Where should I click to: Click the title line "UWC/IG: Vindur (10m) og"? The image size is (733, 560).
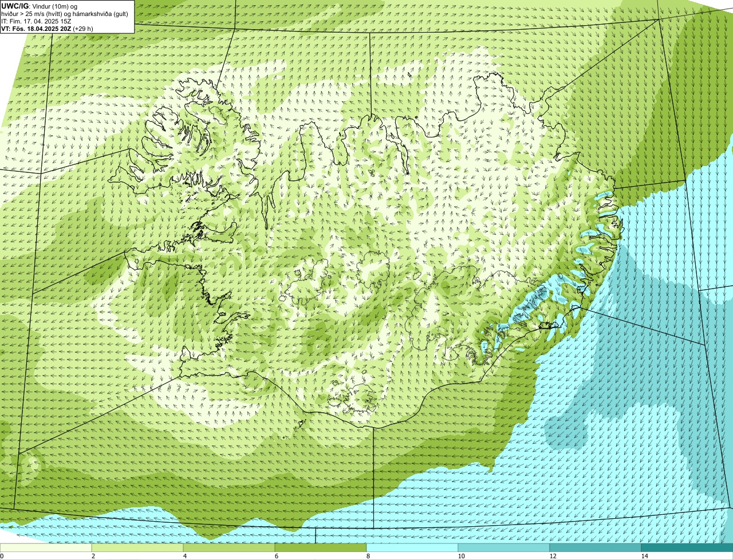coord(38,6)
